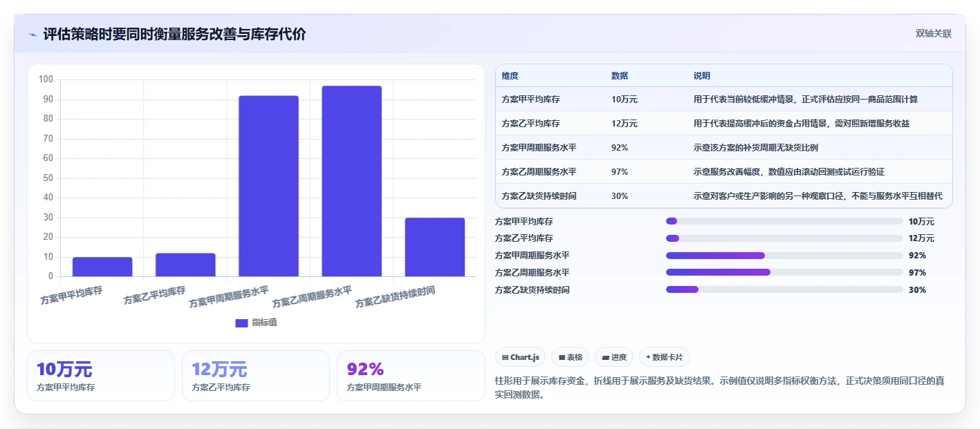Image resolution: width=980 pixels, height=429 pixels.
Task: Click the 方案乙周期服务水平 chart bar
Action: (352, 181)
